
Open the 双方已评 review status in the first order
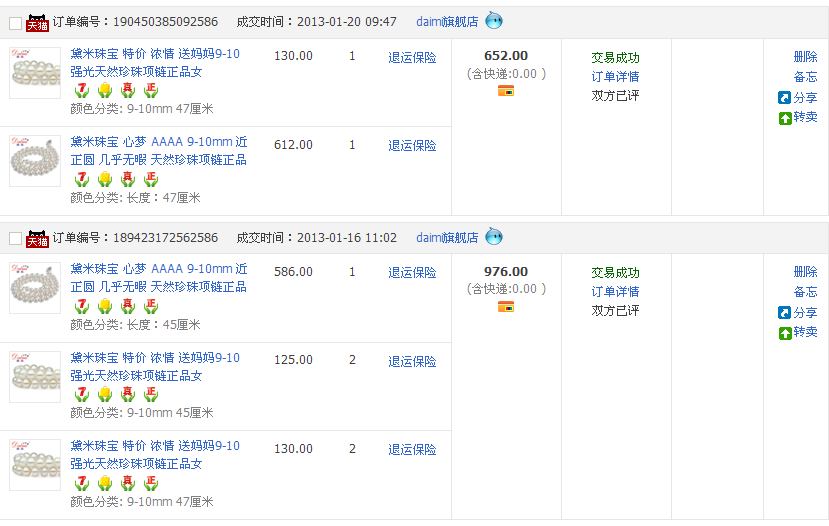615,96
